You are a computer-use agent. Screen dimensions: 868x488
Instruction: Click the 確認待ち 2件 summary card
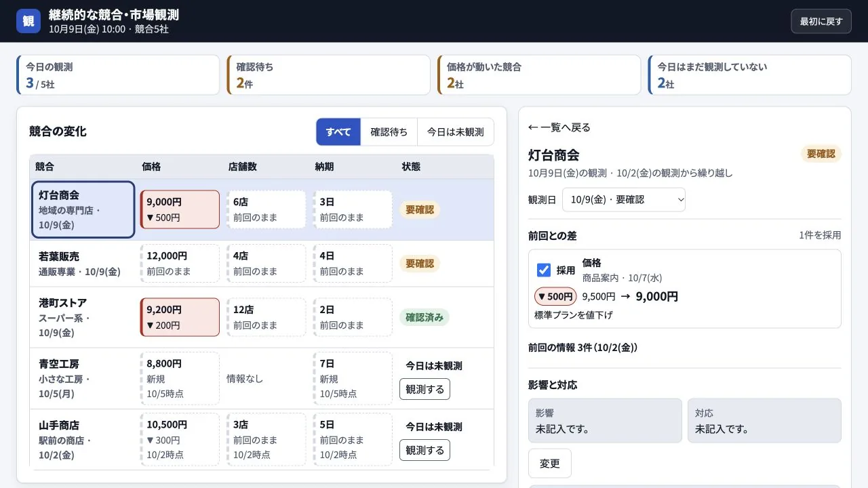pos(329,75)
